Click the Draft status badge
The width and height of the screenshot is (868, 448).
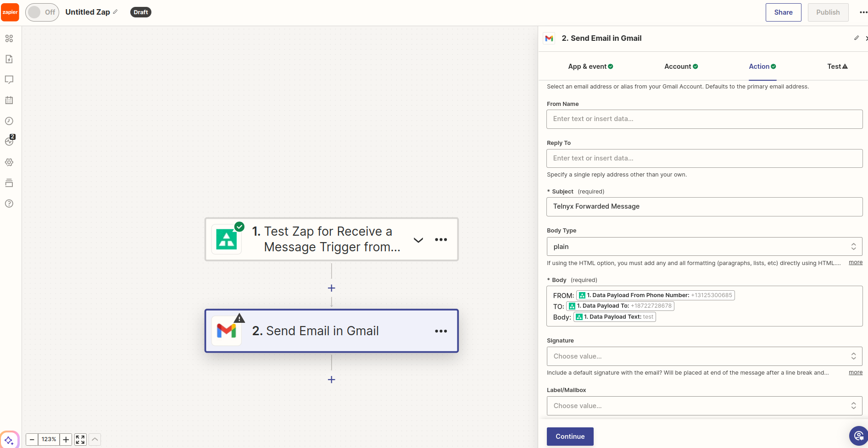pyautogui.click(x=141, y=12)
